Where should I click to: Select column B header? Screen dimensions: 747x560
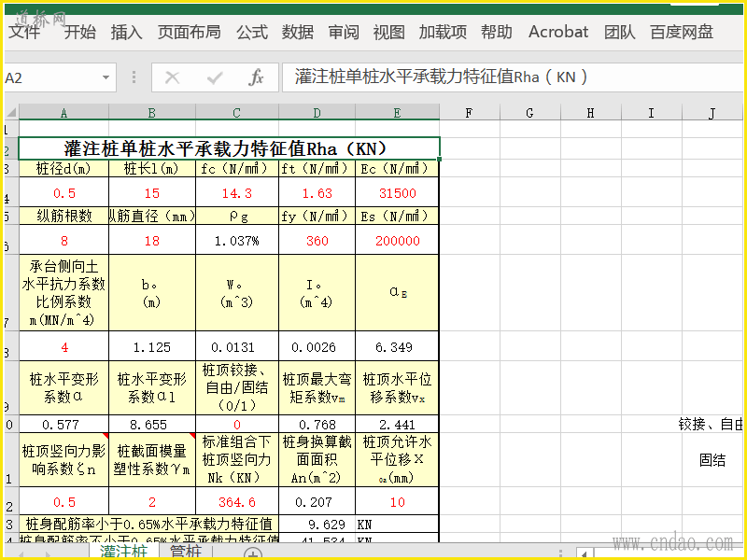(152, 113)
